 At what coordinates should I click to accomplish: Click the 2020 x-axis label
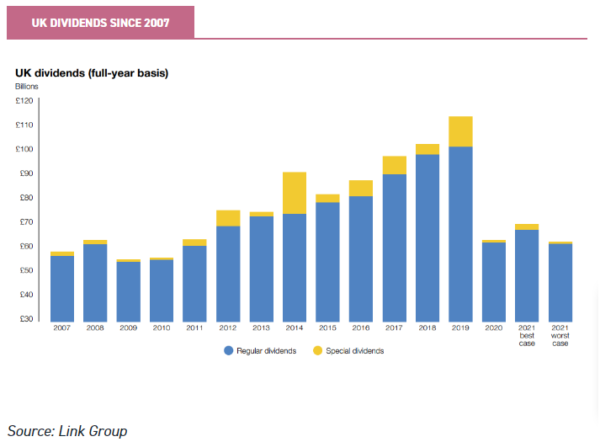click(x=494, y=328)
